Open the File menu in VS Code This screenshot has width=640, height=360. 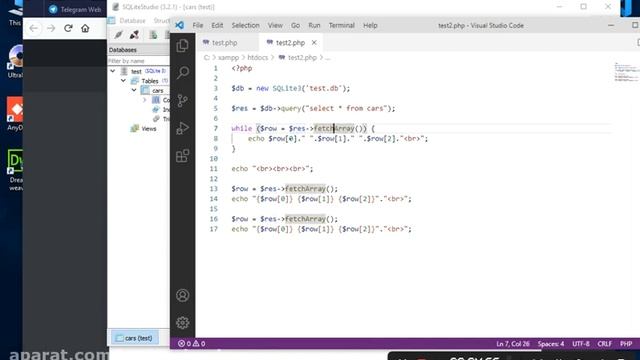198,25
